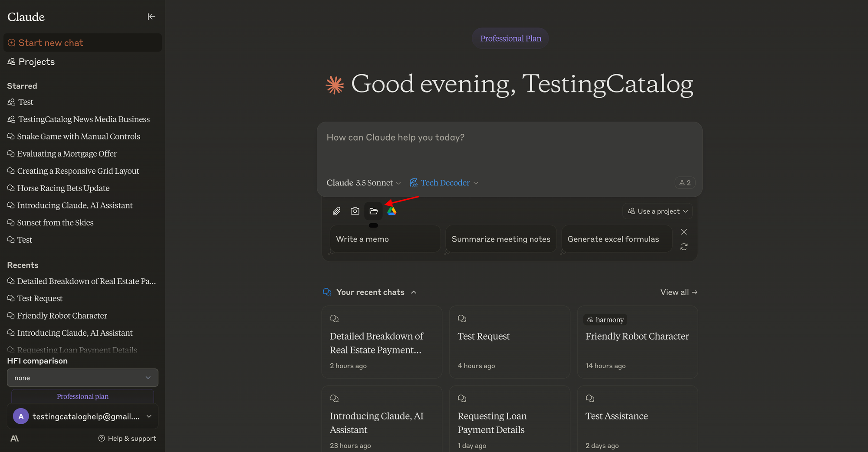Screen dimensions: 868x452
Task: Click the Write a memo suggestion
Action: (385, 239)
